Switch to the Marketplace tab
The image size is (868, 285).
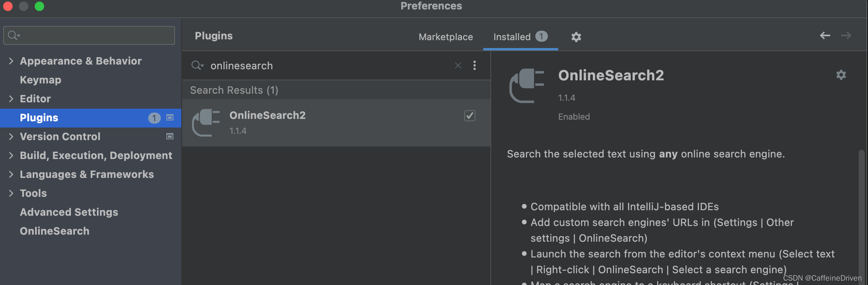pos(446,37)
